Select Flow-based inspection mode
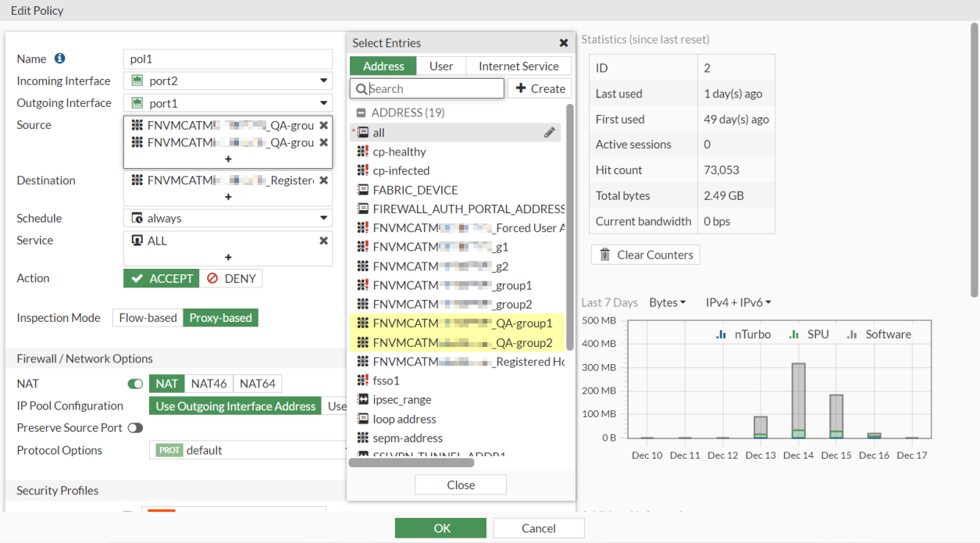 148,318
